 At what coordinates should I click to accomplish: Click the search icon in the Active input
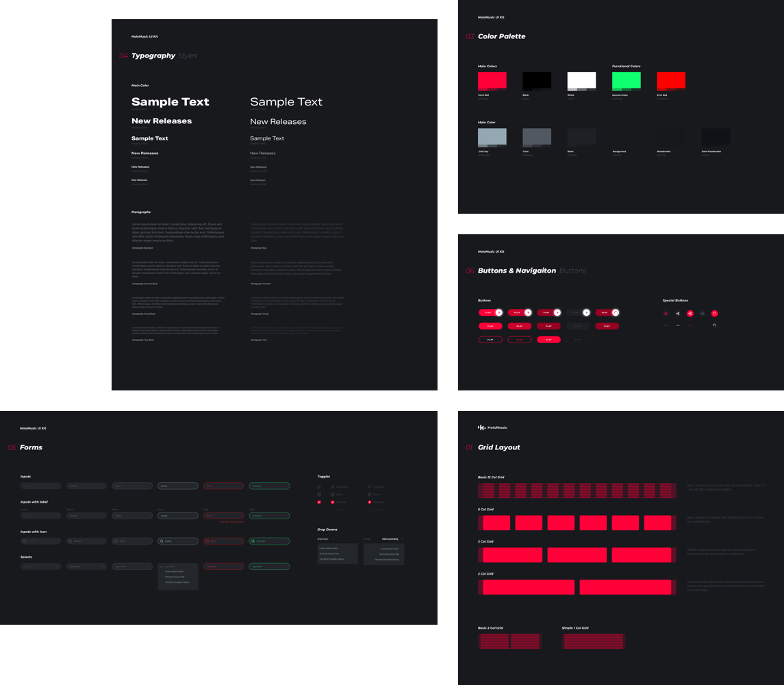(162, 541)
